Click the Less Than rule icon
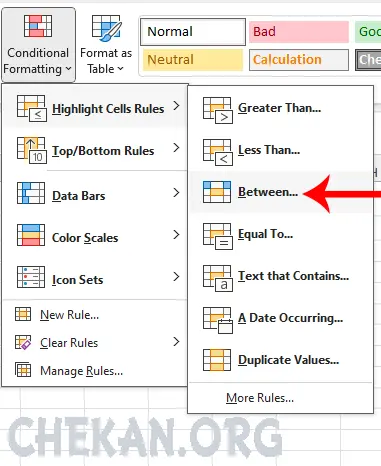Viewport: 381px width, 466px height. 218,152
